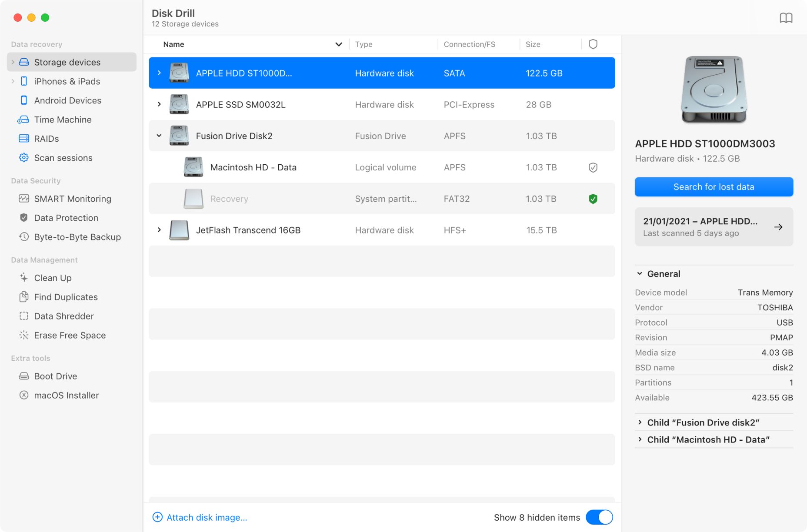807x532 pixels.
Task: Switch to the Scan sessions view
Action: (x=63, y=158)
